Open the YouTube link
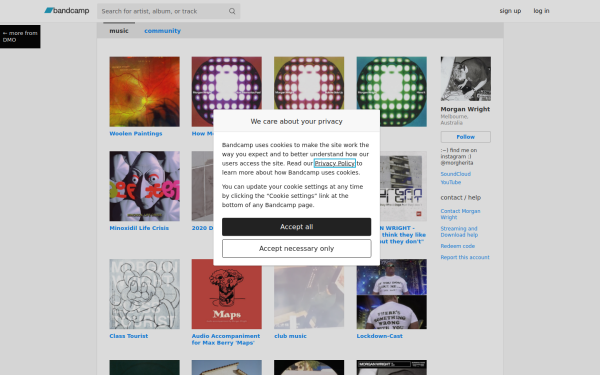600x375 pixels. [x=450, y=182]
